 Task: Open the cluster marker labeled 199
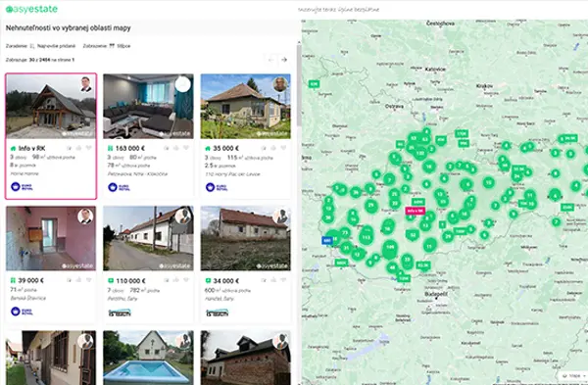pos(390,247)
